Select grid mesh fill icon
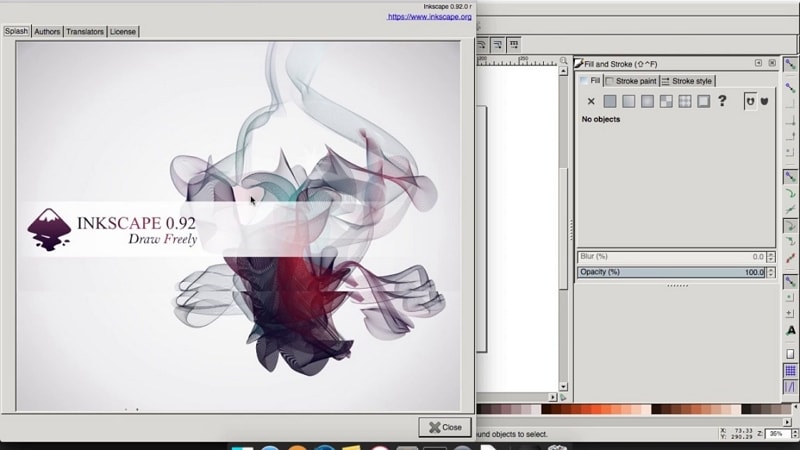 pyautogui.click(x=685, y=101)
